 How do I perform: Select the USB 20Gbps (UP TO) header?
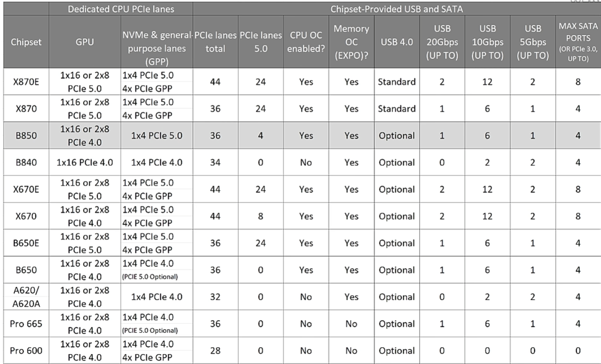(442, 42)
